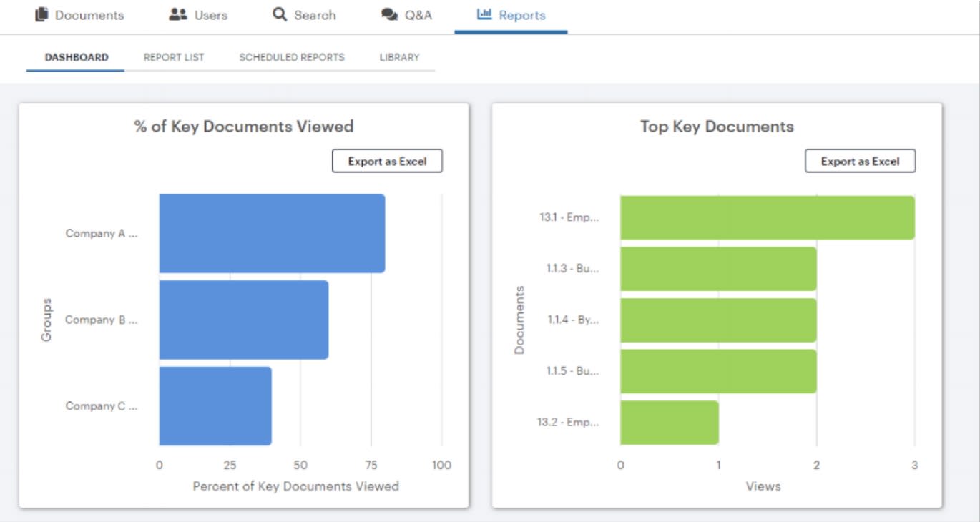Select the Dashboard tab

77,57
